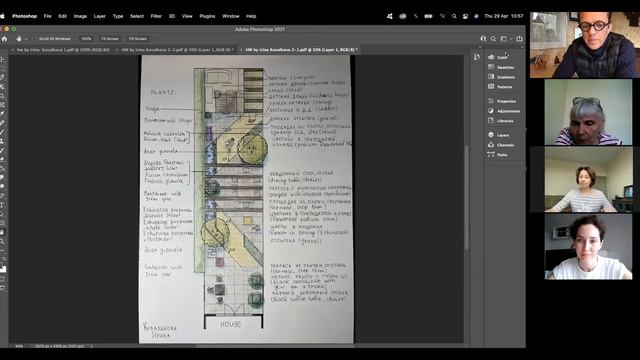Click the Share image icon
The image size is (640, 360).
tap(519, 39)
